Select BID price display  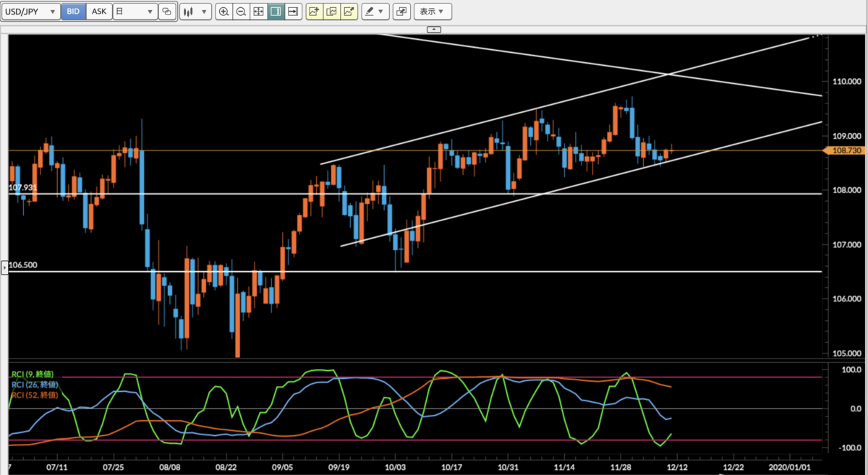tap(73, 12)
